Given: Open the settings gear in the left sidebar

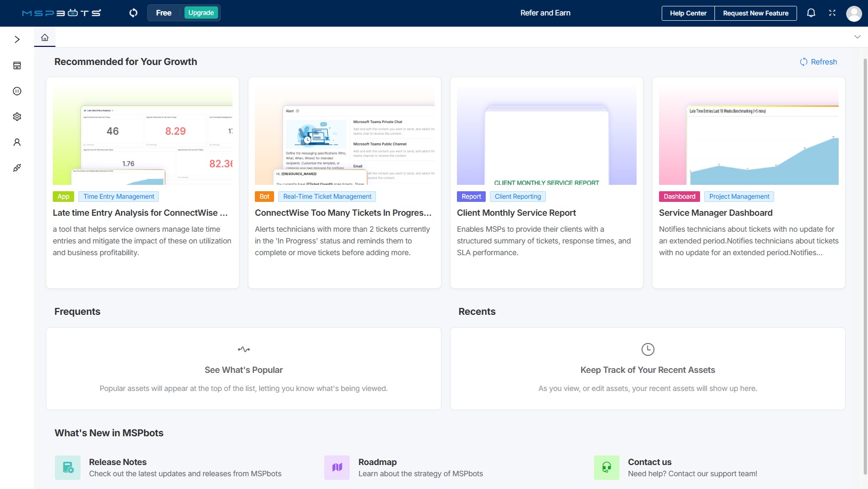Looking at the screenshot, I should tap(17, 117).
